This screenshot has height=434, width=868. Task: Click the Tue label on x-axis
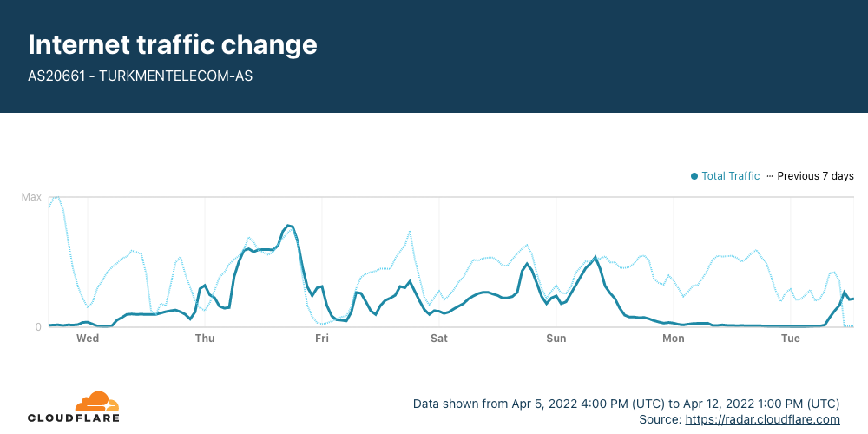coord(791,339)
